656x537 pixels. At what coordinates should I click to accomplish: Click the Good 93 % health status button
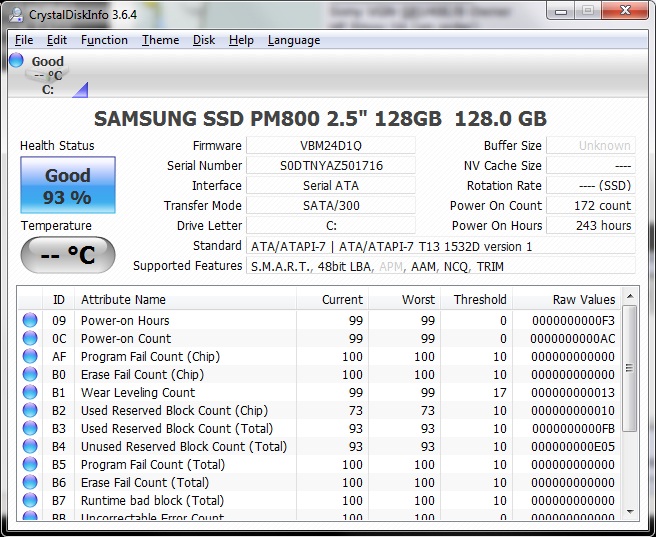coord(68,185)
